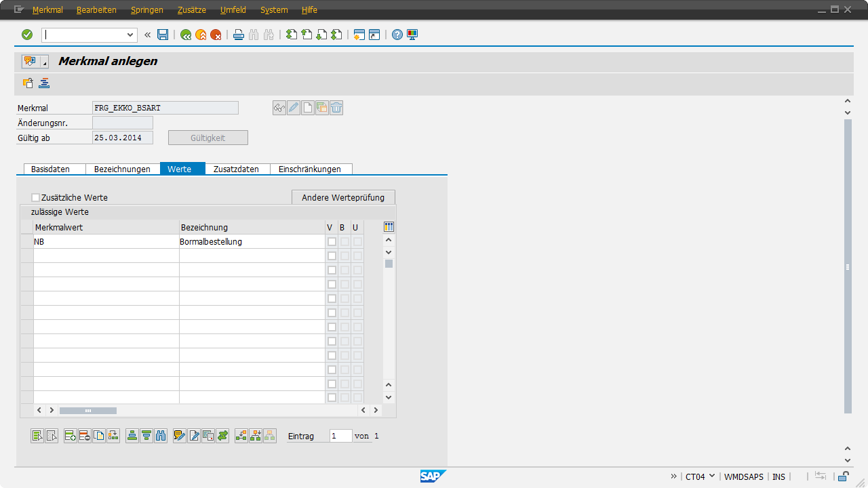868x488 pixels.
Task: Click the binoculars search icon below table
Action: coord(161,436)
